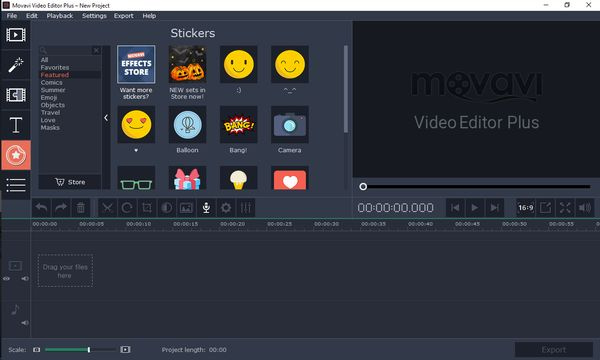Select the Bang! sticker
This screenshot has width=600, height=360.
238,125
